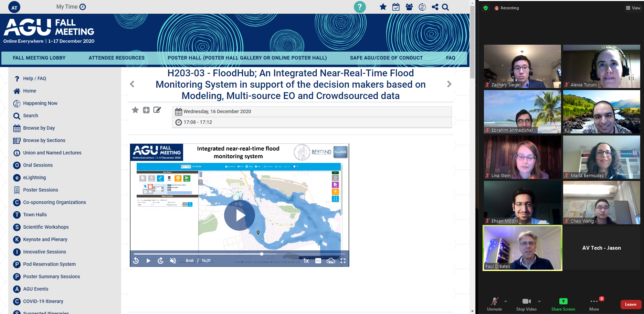Open Attendee Resources menu
The image size is (644, 314).
[117, 58]
